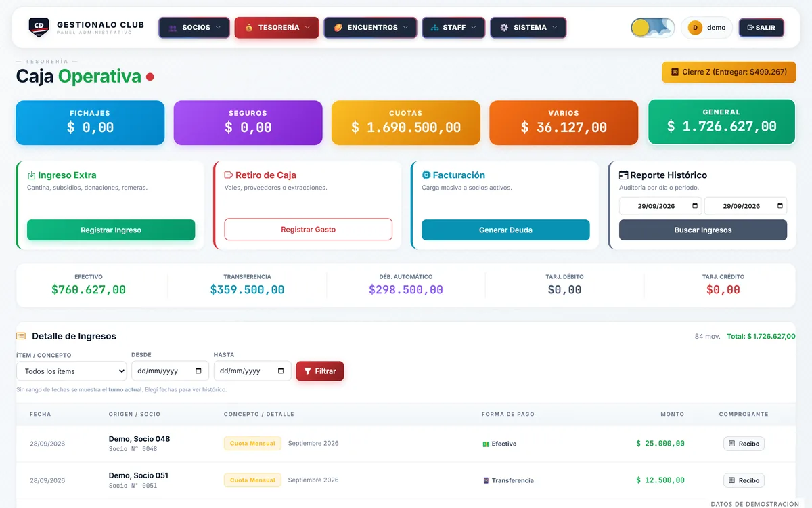
Task: Click Buscar Ingresos button
Action: 703,230
